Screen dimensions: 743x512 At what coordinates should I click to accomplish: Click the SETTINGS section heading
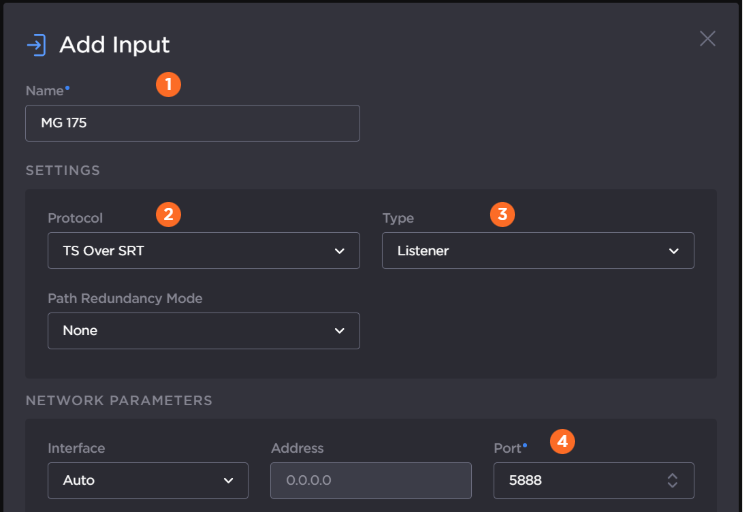(x=63, y=170)
